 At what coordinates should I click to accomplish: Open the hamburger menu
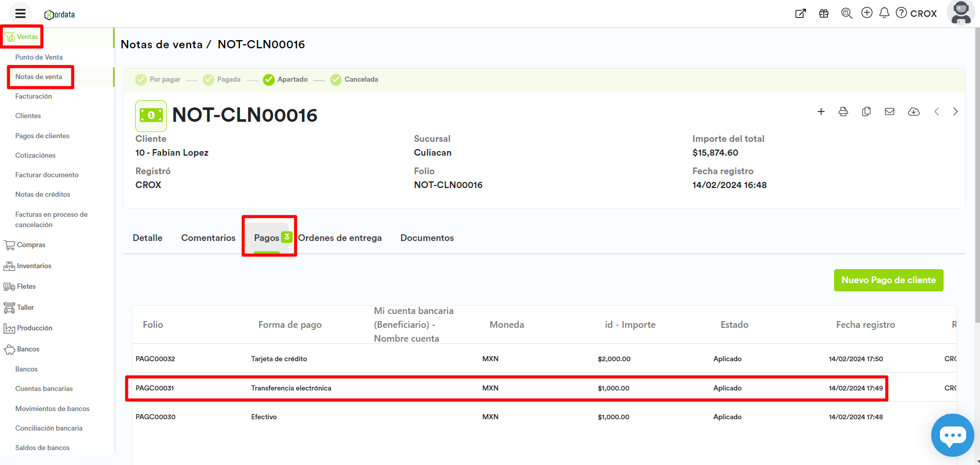21,14
